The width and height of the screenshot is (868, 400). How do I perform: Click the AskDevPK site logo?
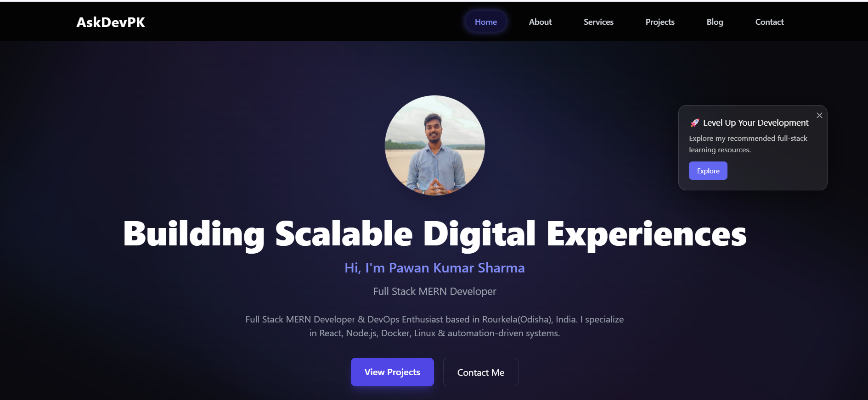[x=111, y=22]
